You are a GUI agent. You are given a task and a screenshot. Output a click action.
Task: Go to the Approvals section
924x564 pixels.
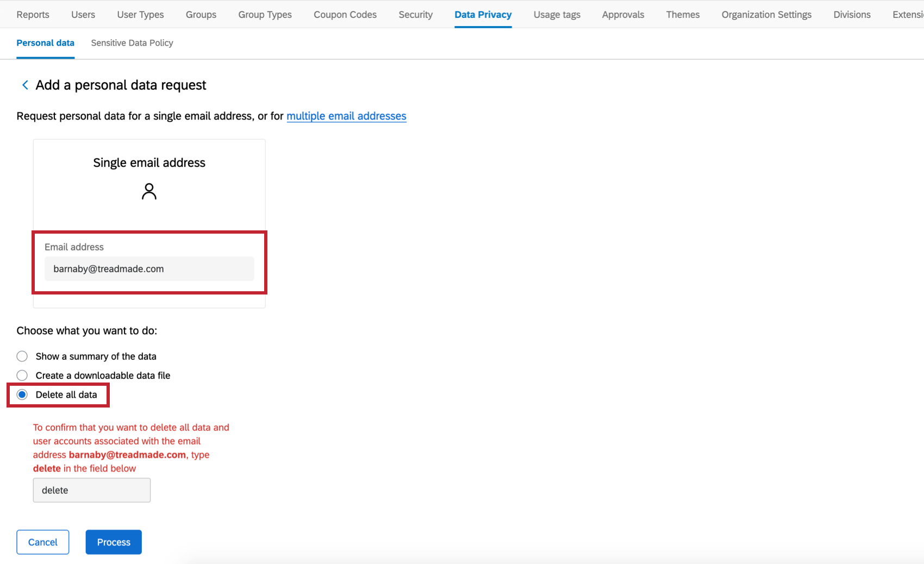click(x=622, y=15)
